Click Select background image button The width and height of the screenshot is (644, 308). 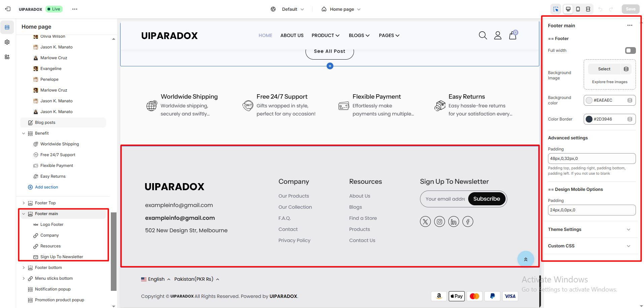[604, 69]
